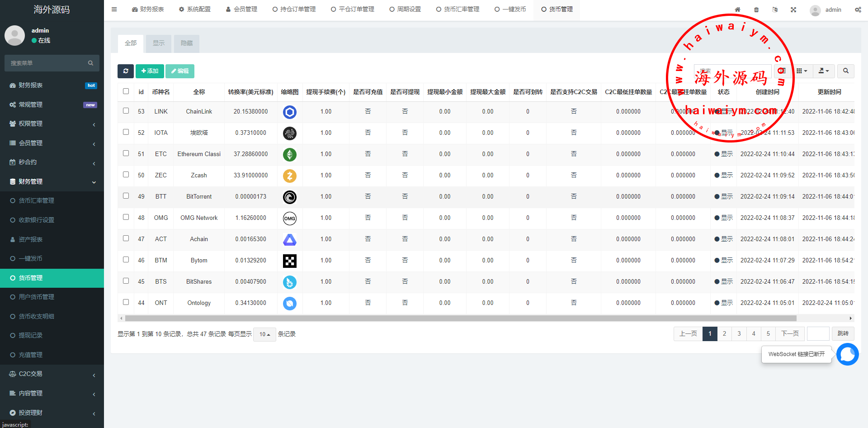Open settings via the gears icon

858,10
